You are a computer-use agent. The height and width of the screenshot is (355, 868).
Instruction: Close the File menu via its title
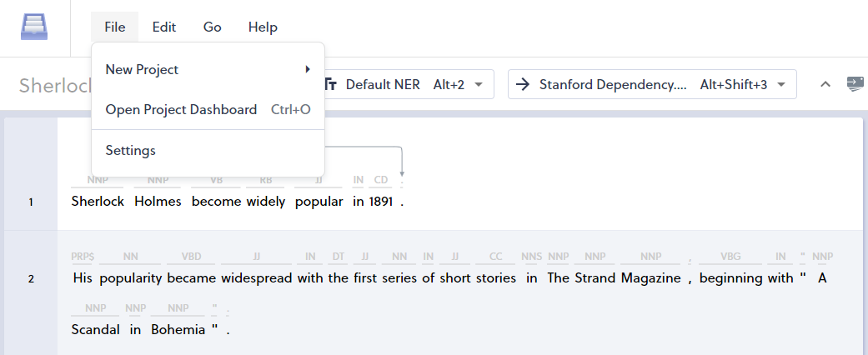tap(115, 27)
